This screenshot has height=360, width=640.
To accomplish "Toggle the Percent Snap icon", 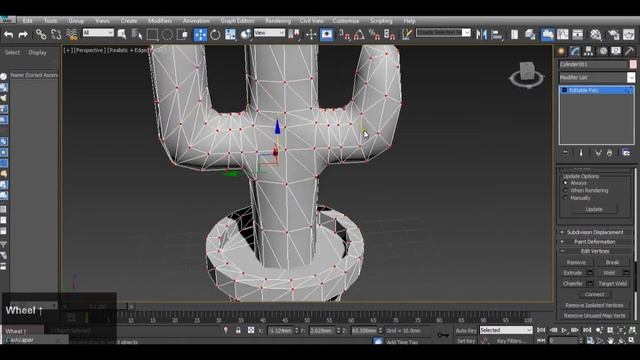I will click(374, 35).
